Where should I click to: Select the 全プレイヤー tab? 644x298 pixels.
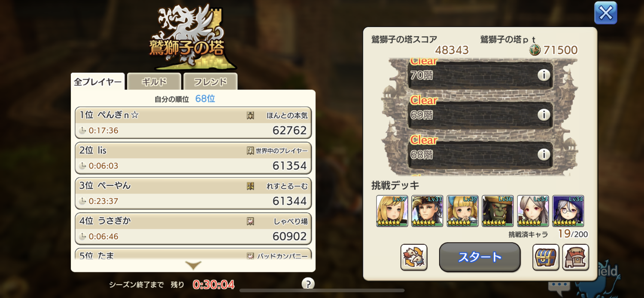pyautogui.click(x=98, y=81)
